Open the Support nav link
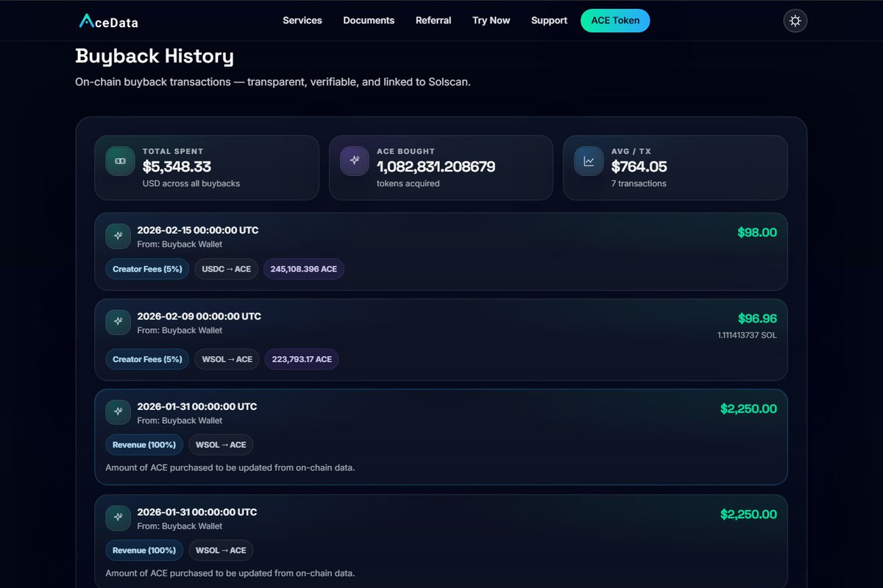 pyautogui.click(x=549, y=21)
